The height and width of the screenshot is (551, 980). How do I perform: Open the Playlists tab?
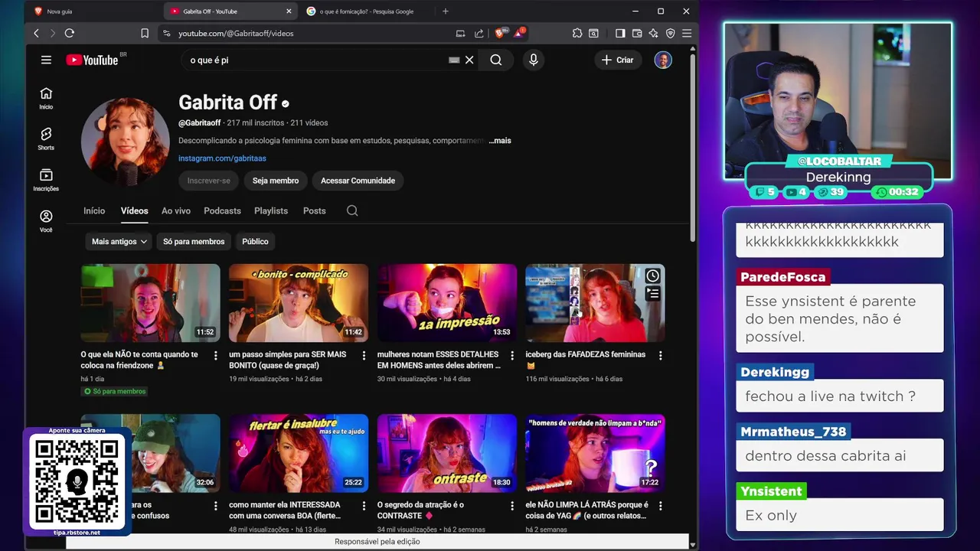[x=271, y=210]
